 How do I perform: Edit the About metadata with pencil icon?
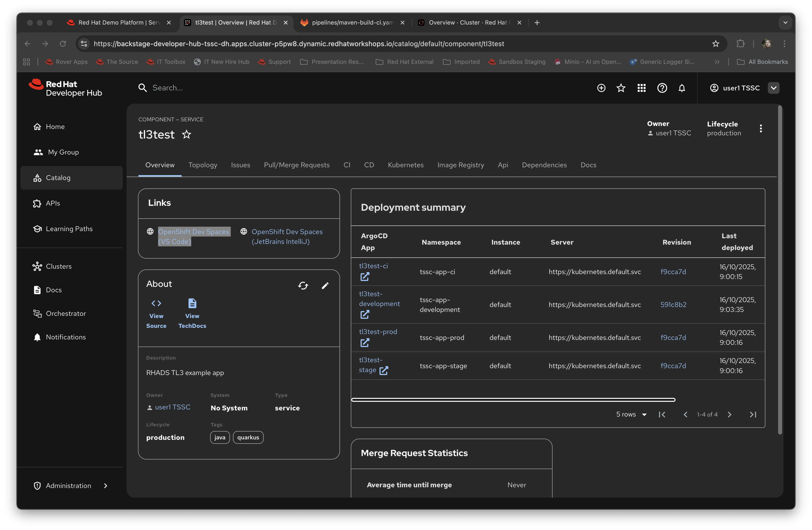pyautogui.click(x=325, y=286)
